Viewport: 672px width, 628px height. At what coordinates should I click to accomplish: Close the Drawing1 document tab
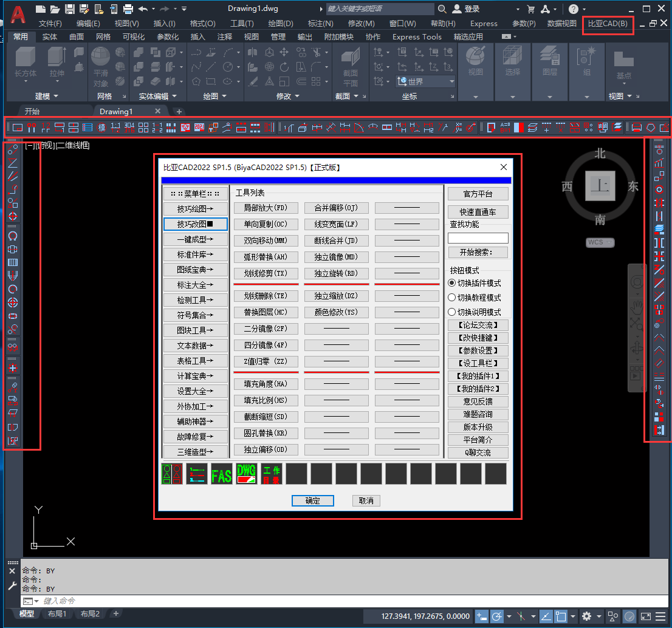point(157,111)
